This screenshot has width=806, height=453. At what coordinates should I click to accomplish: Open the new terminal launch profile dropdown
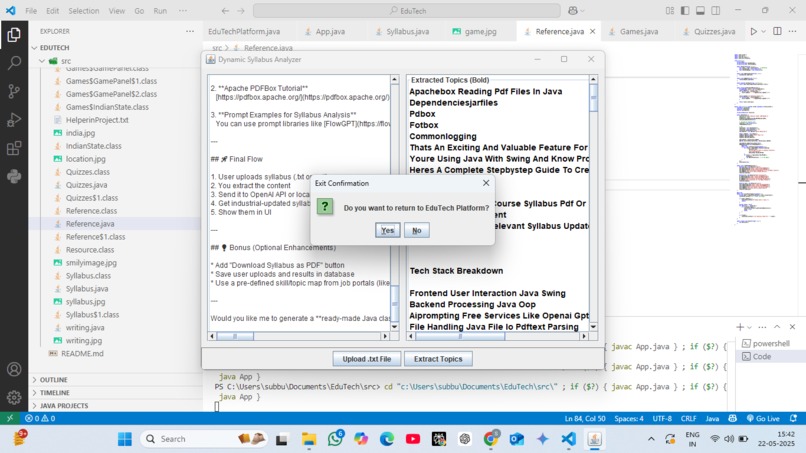(x=749, y=327)
